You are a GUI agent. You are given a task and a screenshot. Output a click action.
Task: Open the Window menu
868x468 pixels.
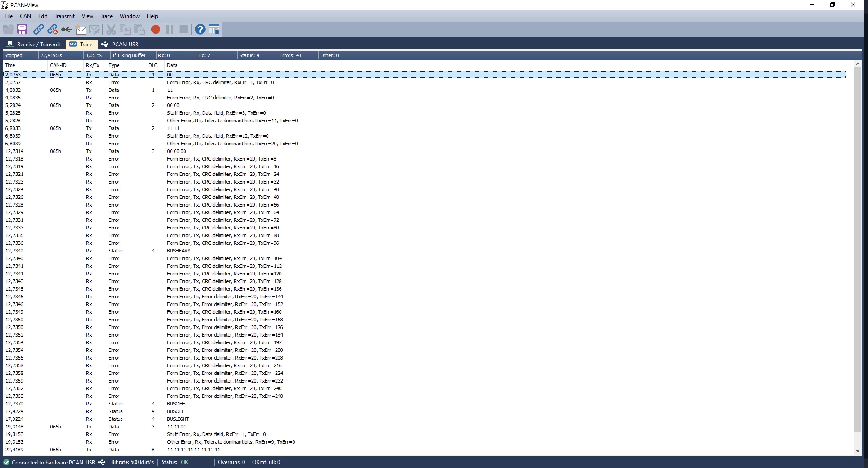tap(130, 16)
